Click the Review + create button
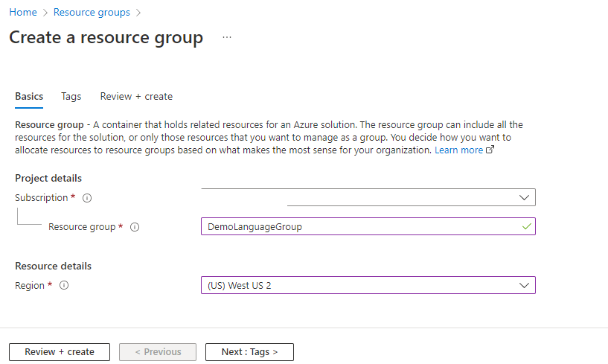 pos(60,352)
